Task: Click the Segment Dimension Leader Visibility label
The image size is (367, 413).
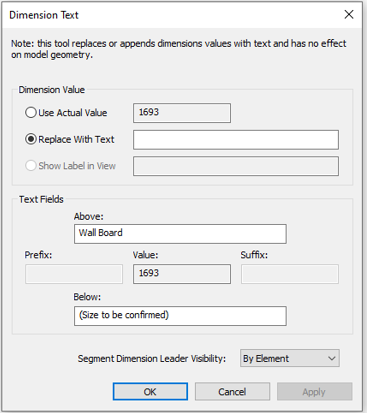Action: (152, 359)
